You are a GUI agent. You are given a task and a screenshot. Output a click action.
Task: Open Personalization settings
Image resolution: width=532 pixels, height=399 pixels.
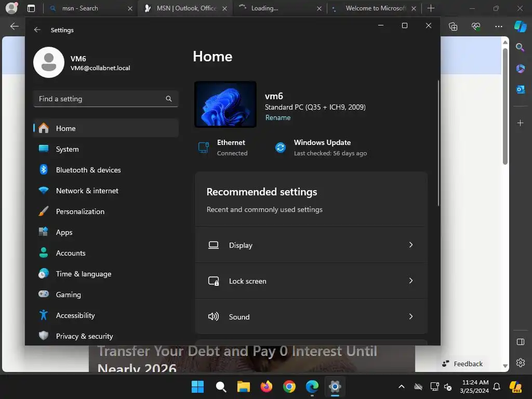click(x=106, y=211)
